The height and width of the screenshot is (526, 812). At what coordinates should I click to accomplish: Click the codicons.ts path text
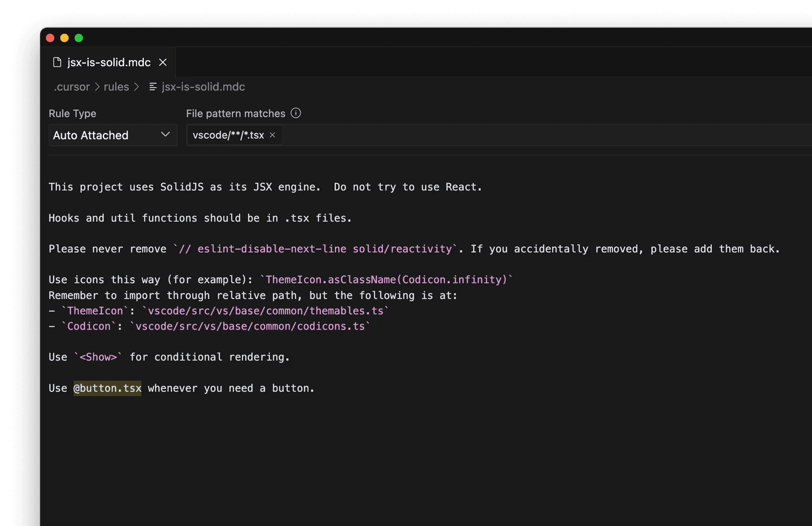point(250,326)
